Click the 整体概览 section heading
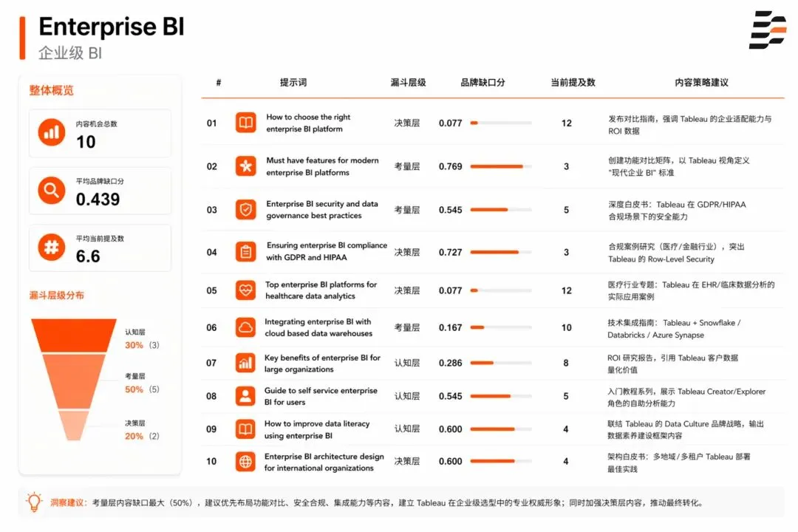 pyautogui.click(x=52, y=91)
